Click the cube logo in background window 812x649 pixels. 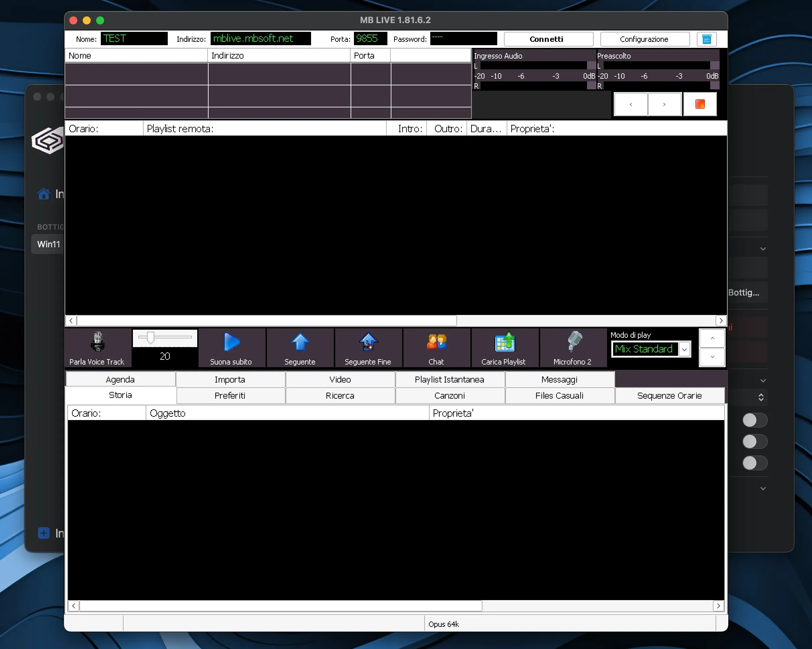(48, 141)
